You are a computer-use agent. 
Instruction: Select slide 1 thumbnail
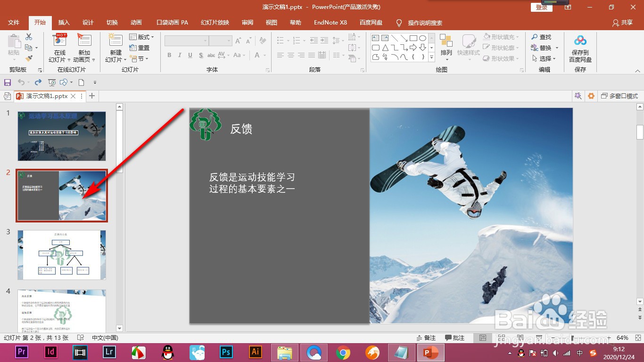pyautogui.click(x=62, y=136)
